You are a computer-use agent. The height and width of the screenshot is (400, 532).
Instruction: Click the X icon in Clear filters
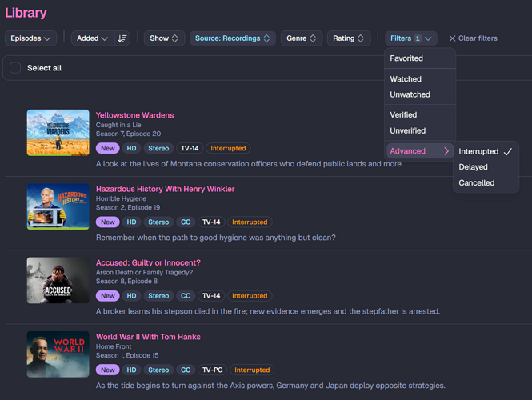452,38
